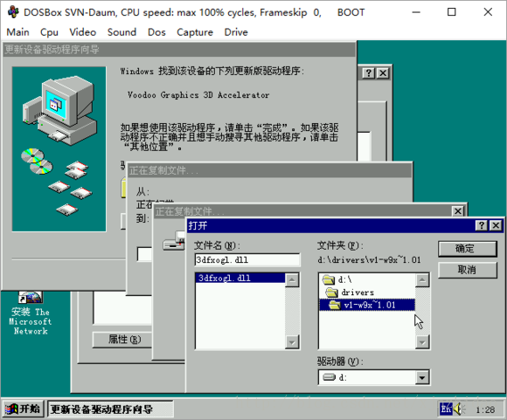
Task: Click the d:\ open folder icon
Action: (329, 279)
